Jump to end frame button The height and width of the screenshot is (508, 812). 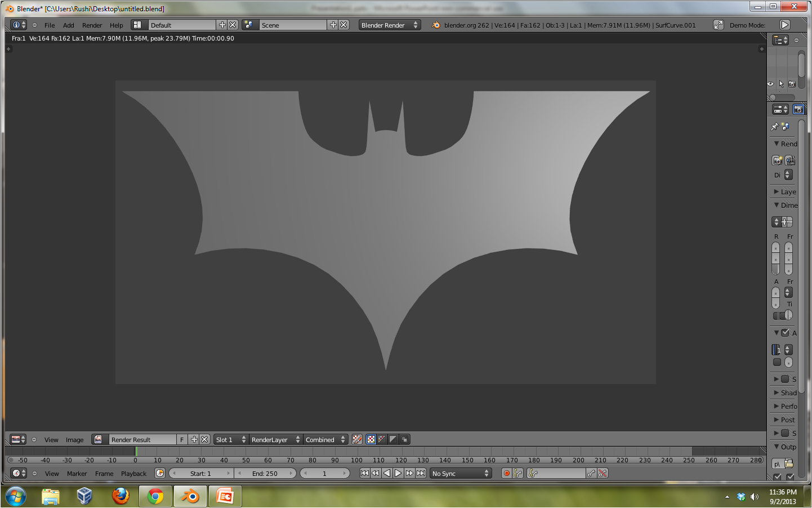[421, 473]
